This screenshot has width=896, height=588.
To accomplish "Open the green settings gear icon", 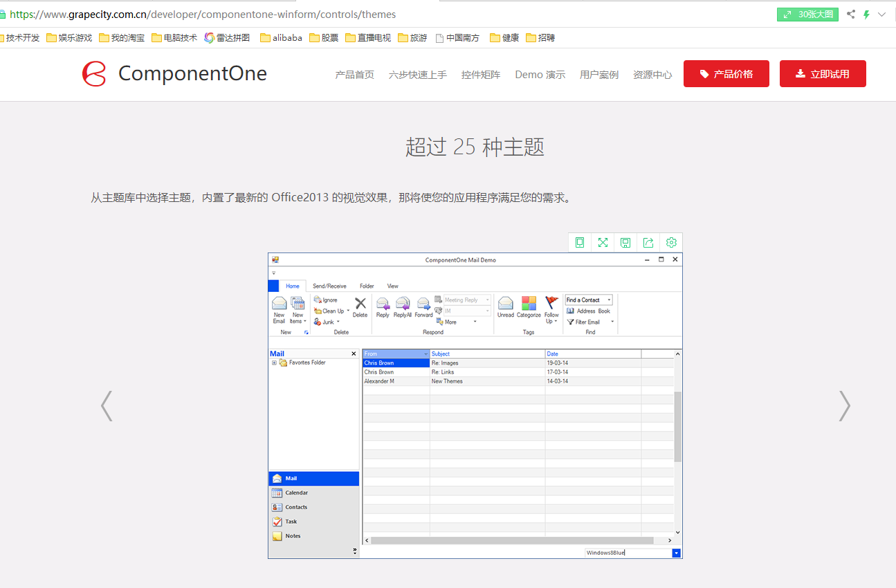I will [671, 242].
